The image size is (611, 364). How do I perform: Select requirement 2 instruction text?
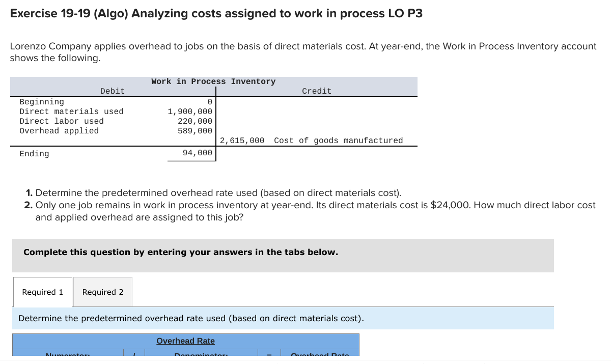305,205
